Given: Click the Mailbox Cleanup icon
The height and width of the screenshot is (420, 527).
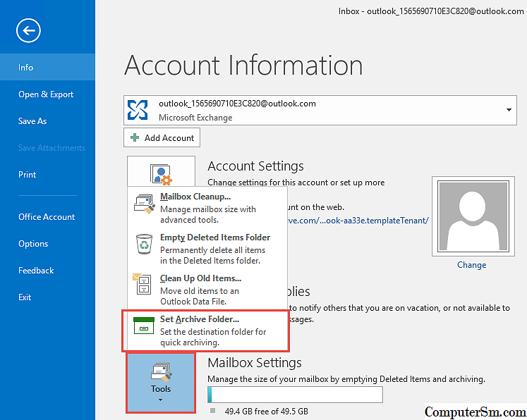Looking at the screenshot, I should click(145, 203).
